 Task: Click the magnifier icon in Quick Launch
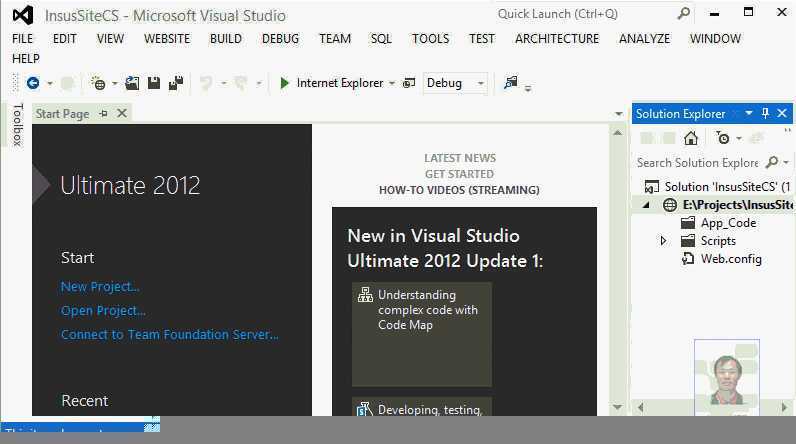[x=684, y=14]
